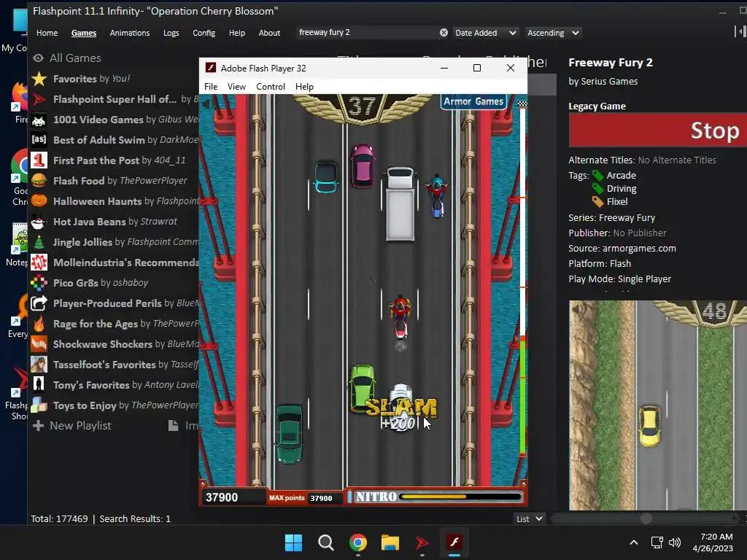Open the First Past the Post icon
The width and height of the screenshot is (747, 560).
39,160
